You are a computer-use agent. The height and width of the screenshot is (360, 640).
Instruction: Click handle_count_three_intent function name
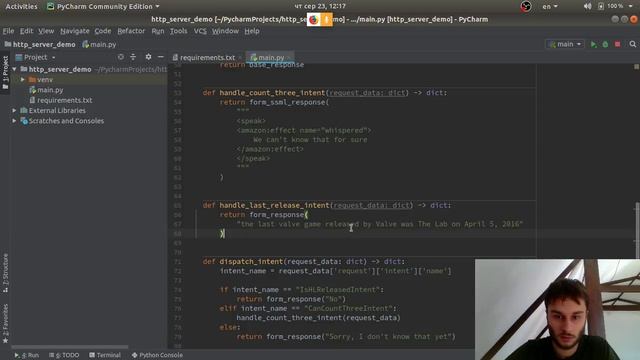tap(272, 93)
